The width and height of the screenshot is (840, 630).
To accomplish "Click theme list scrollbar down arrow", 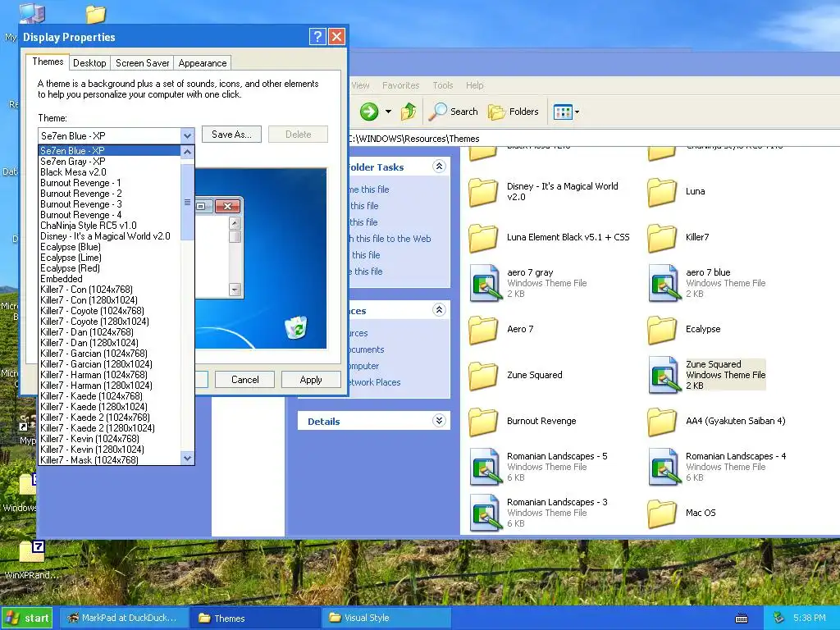I will (187, 458).
